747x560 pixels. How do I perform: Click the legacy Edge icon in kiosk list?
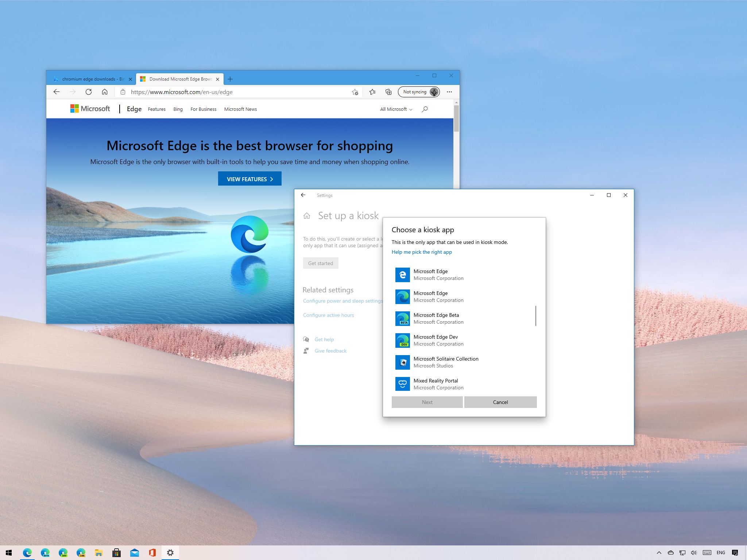tap(402, 274)
